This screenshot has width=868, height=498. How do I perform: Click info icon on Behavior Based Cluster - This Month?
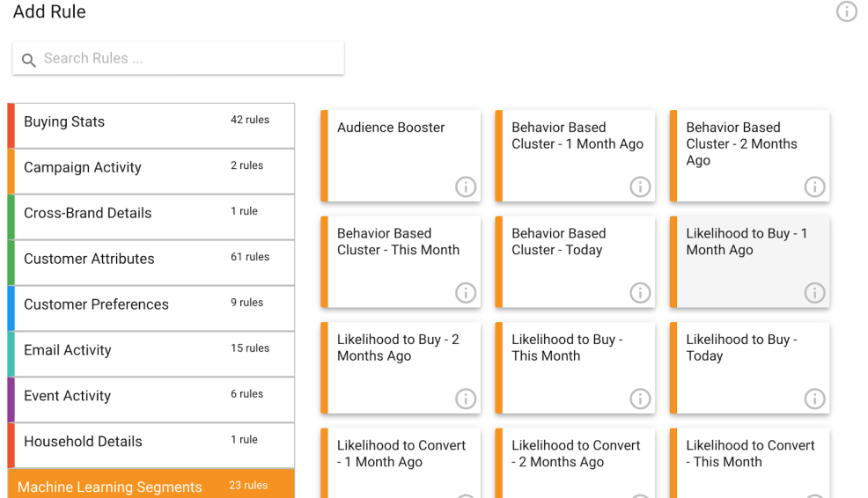click(466, 293)
